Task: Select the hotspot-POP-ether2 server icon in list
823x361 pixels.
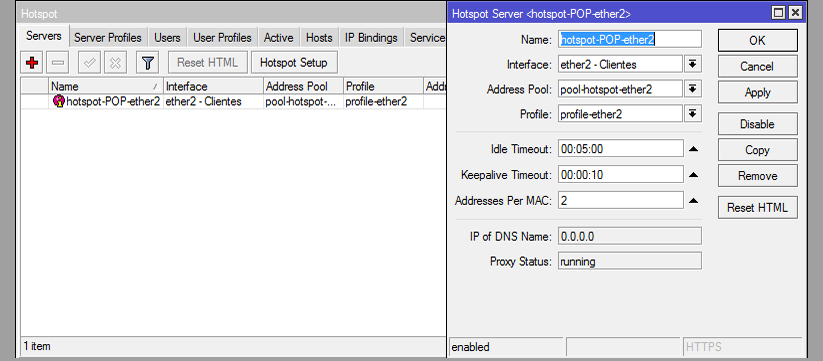Action: [x=59, y=102]
